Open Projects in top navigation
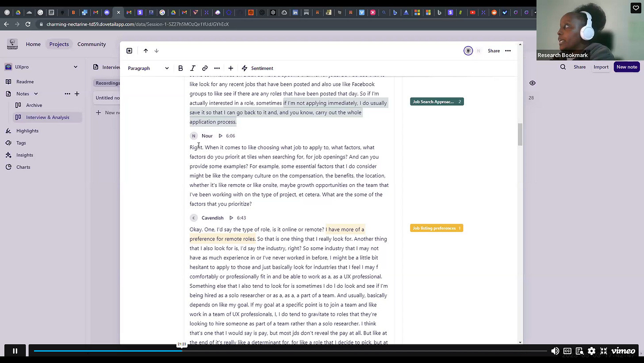Screen dimensions: 644x363 [x=59, y=44]
